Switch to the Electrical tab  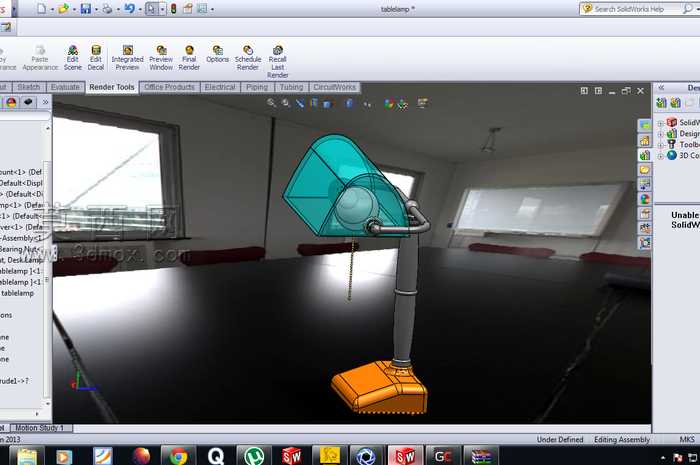click(220, 87)
